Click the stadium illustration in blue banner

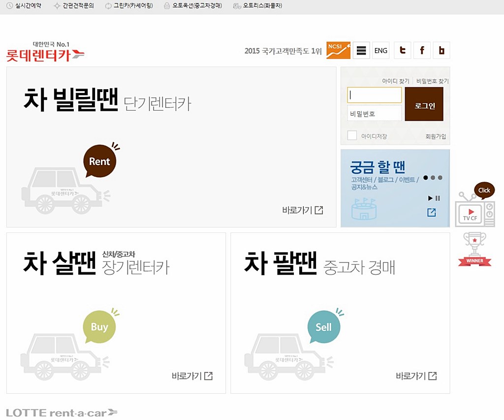pos(364,209)
